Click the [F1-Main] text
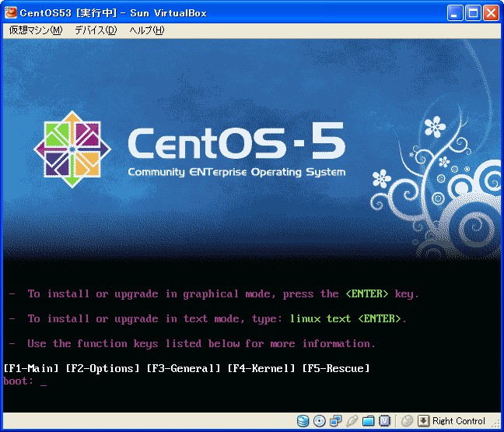 click(x=31, y=368)
